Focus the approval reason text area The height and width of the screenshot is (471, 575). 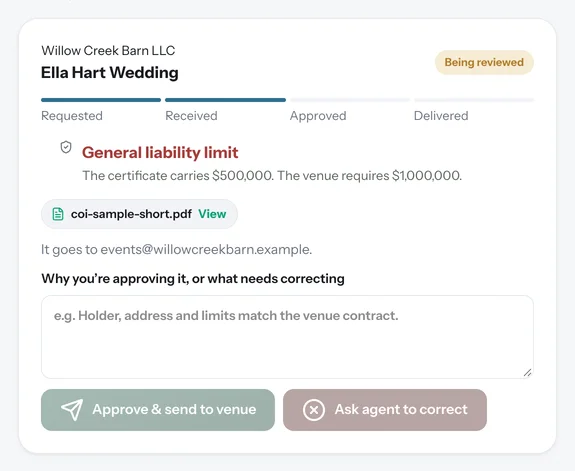coord(287,337)
